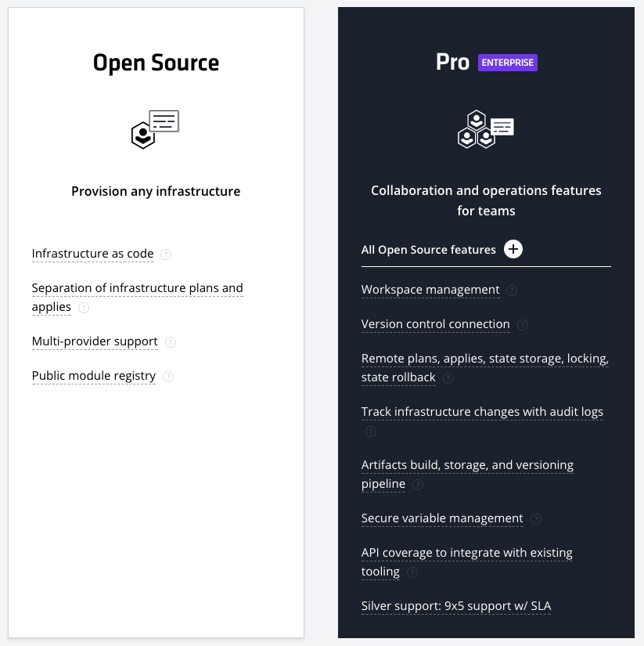The image size is (644, 646).
Task: Click Secure variable management link
Action: [x=442, y=518]
